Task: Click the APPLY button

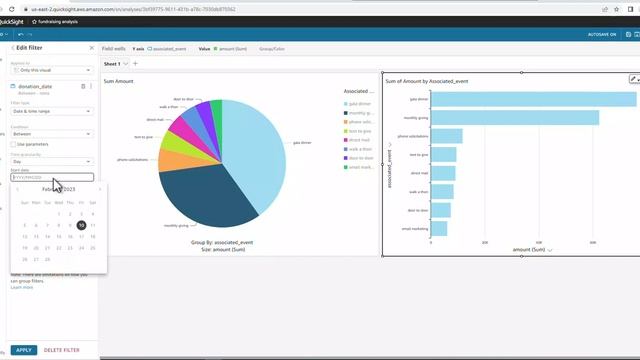Action: click(x=24, y=350)
